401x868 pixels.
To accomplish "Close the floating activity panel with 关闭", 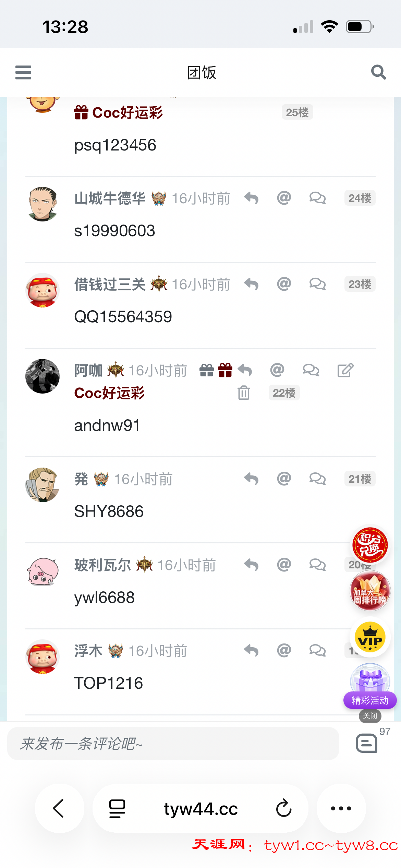I will (x=370, y=716).
